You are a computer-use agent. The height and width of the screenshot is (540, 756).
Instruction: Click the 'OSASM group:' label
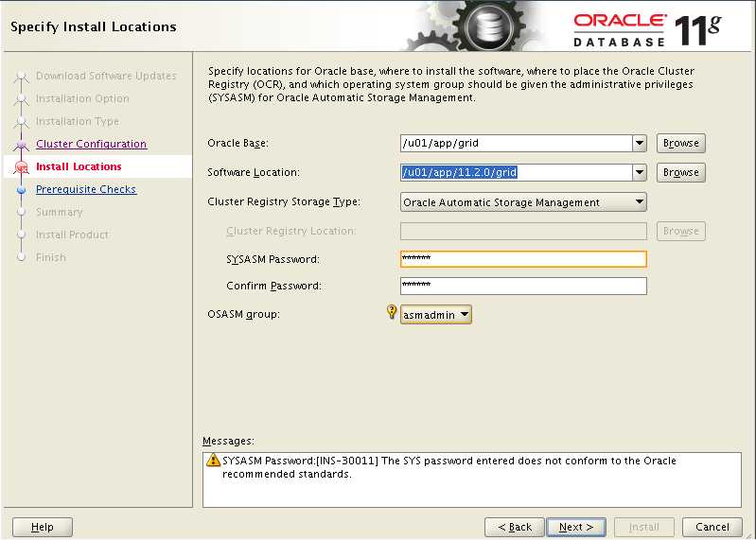coord(243,314)
